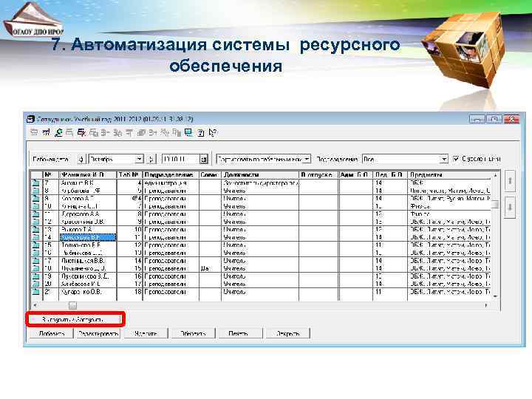The width and height of the screenshot is (532, 399).
Task: Click the Таб.№ column header
Action: 129,174
